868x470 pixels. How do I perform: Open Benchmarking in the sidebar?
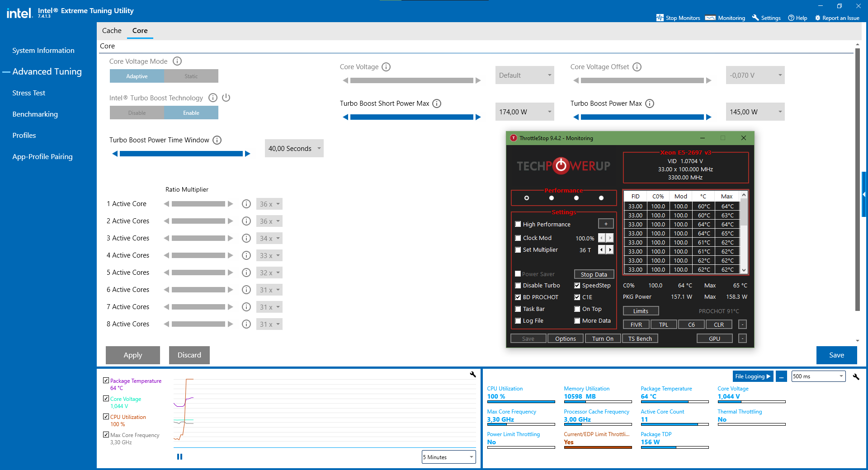coord(35,114)
